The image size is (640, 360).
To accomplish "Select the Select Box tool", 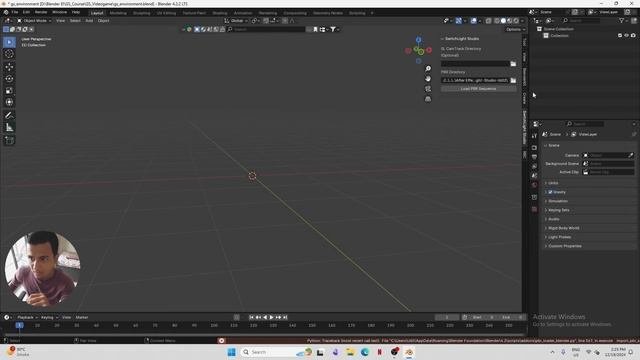I will tap(9, 42).
